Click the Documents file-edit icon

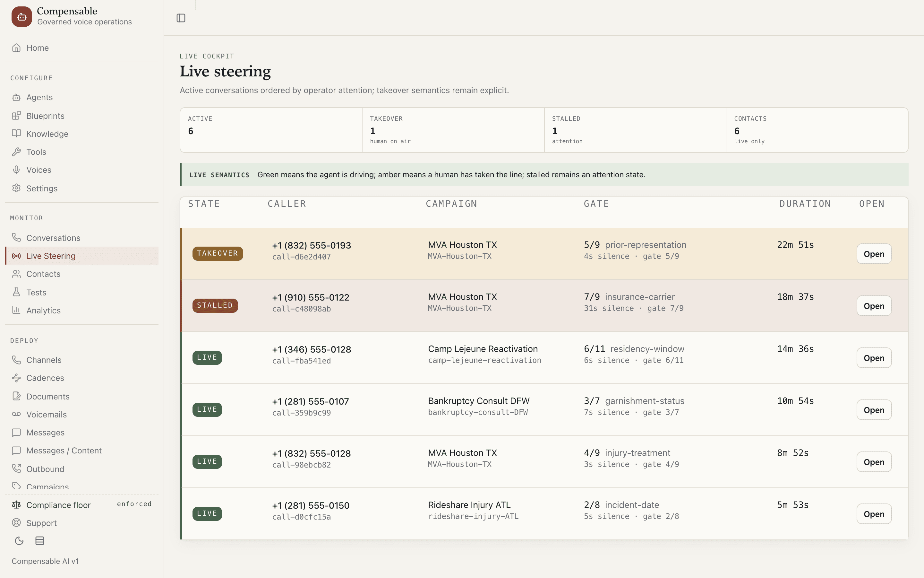[16, 397]
